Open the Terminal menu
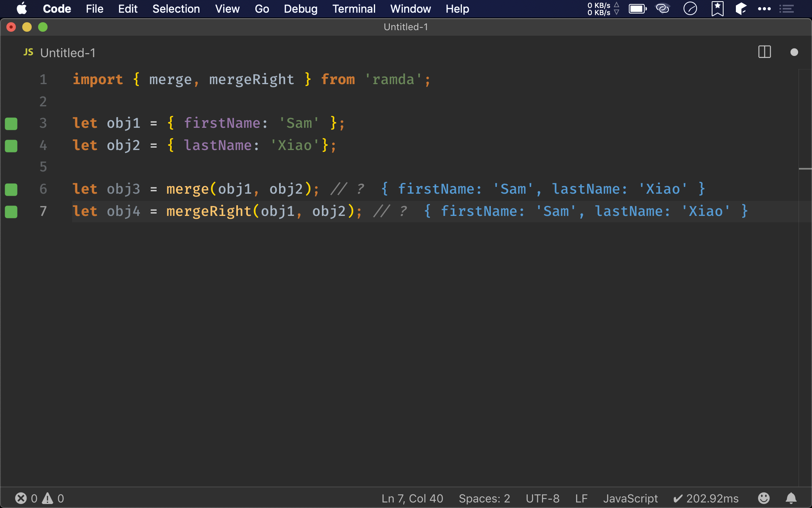The image size is (812, 508). click(x=354, y=9)
